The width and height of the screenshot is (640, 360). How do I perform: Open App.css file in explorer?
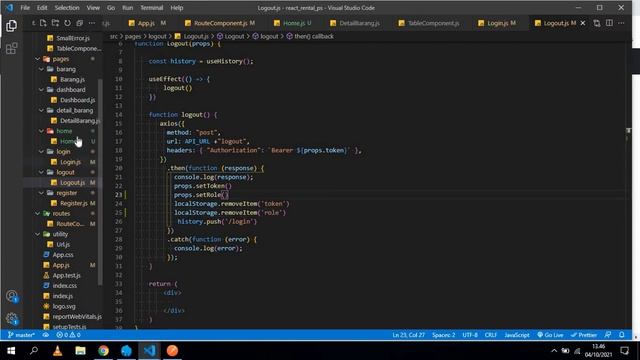pos(63,255)
